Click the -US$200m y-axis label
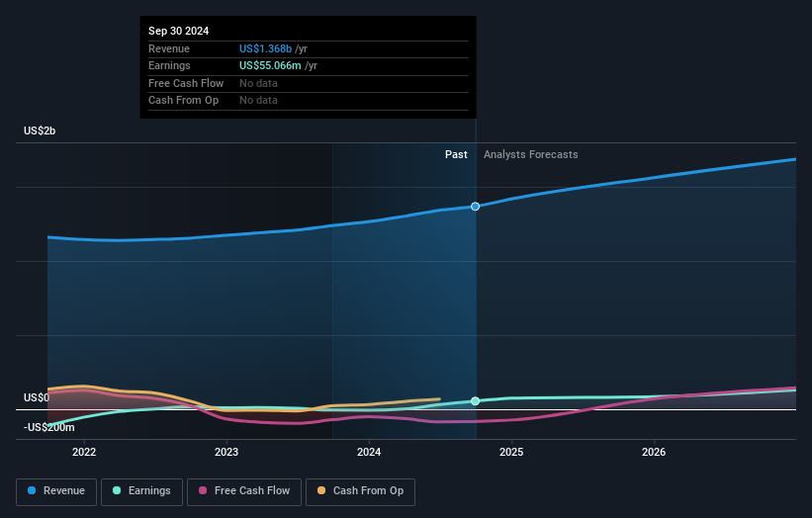 click(48, 427)
